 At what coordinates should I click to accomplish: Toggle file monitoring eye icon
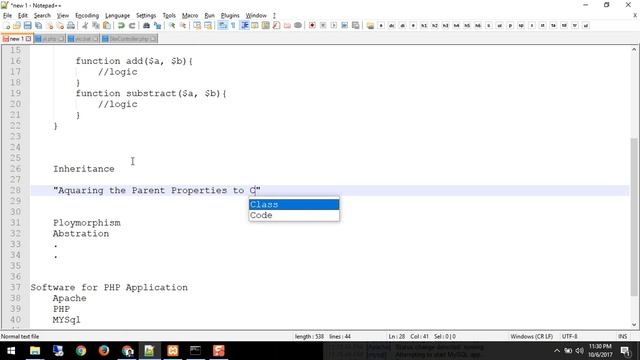pos(298,26)
